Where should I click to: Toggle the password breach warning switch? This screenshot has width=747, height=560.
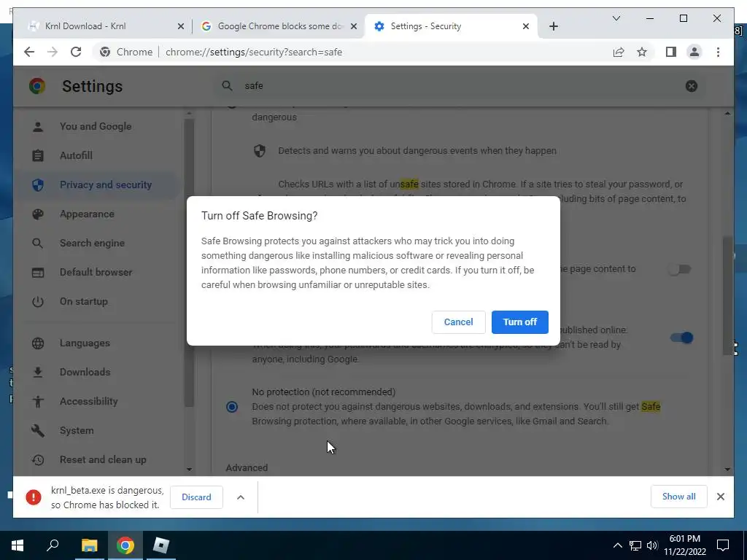tap(681, 338)
